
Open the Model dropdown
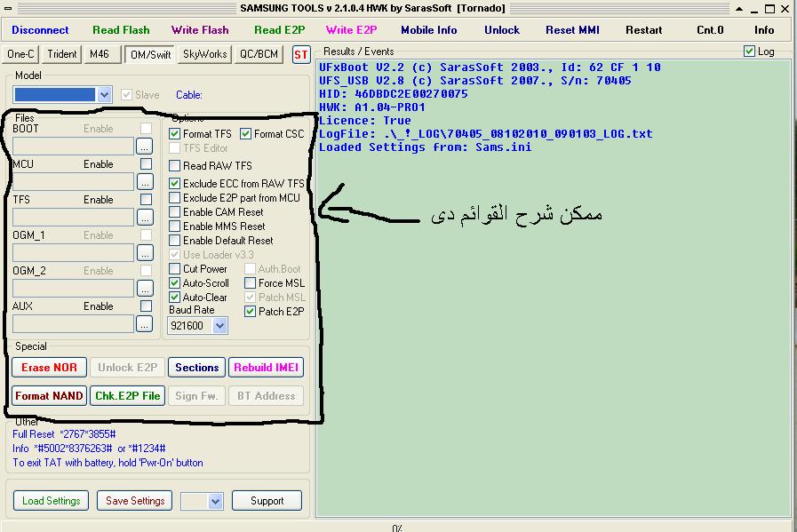point(104,95)
